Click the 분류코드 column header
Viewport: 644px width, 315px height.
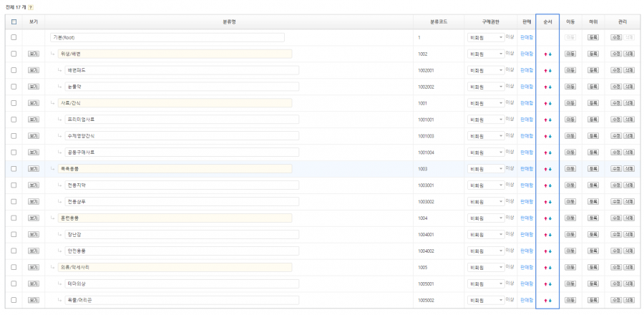tap(439, 21)
